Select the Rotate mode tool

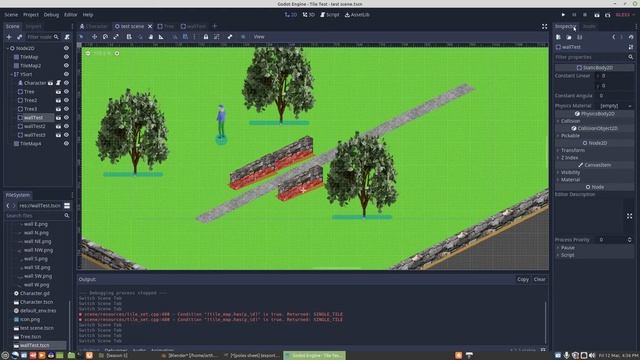(105, 37)
